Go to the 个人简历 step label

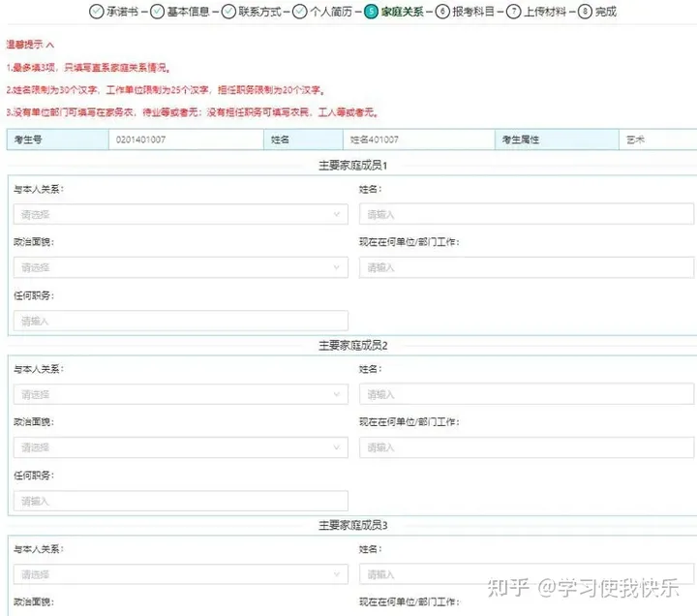pyautogui.click(x=331, y=12)
